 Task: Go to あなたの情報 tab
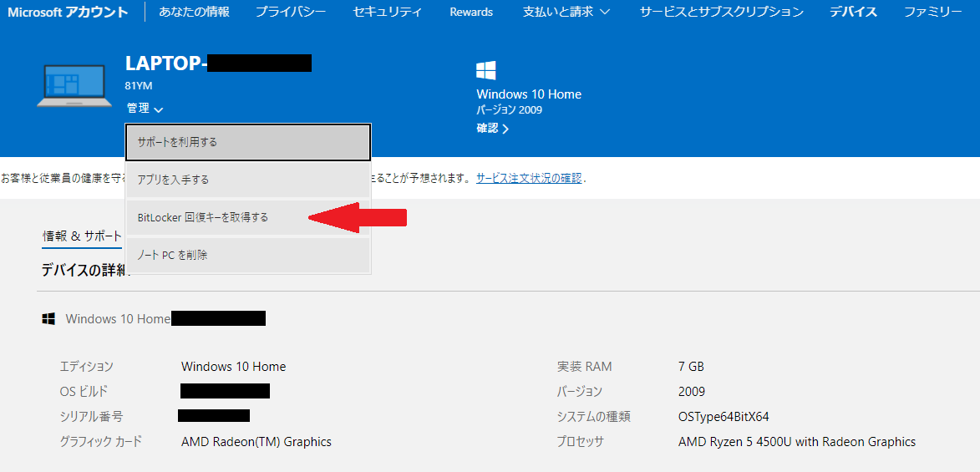pyautogui.click(x=194, y=12)
